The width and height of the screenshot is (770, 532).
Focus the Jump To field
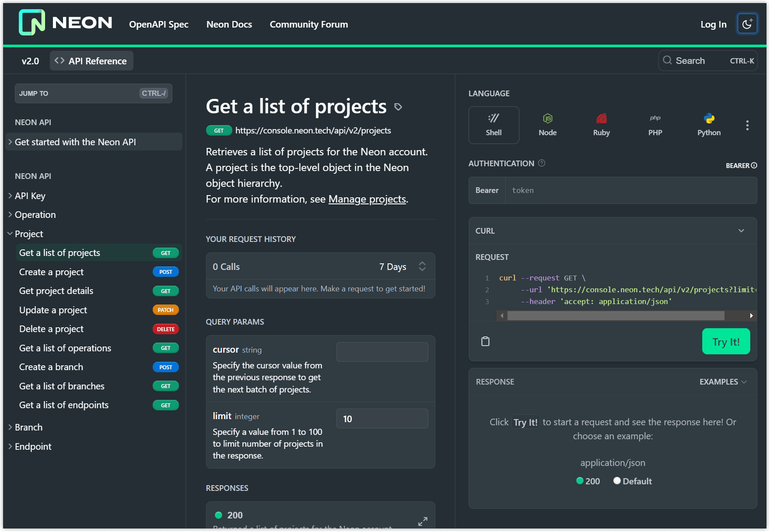tap(94, 93)
